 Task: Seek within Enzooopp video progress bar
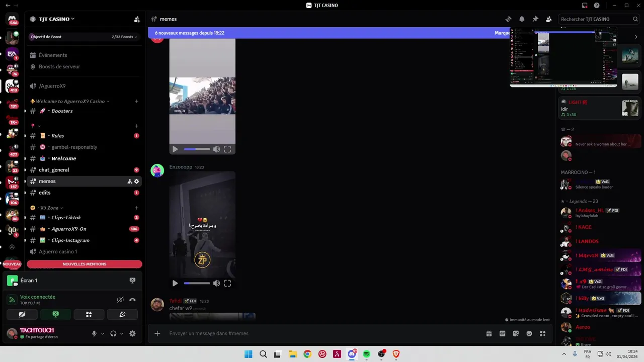197,284
